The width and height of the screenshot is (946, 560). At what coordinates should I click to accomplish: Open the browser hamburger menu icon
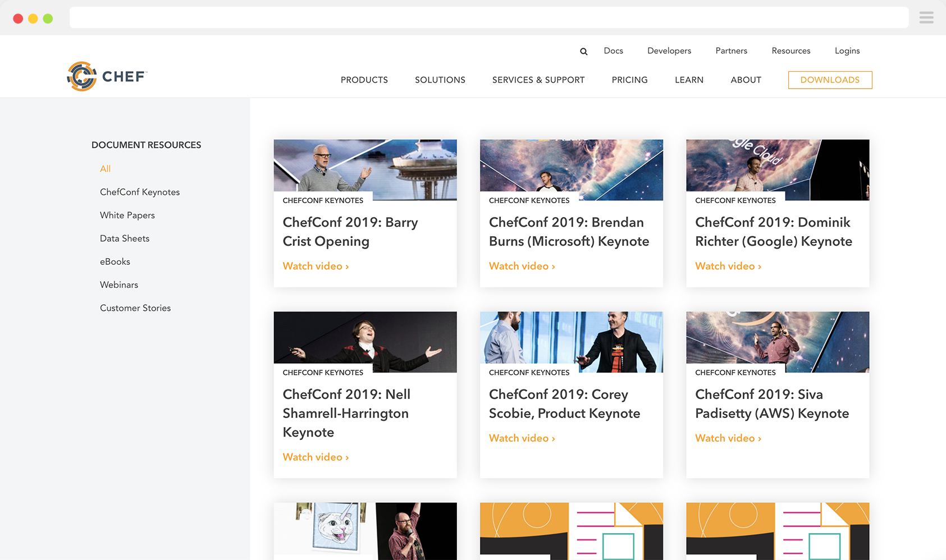[x=926, y=18]
